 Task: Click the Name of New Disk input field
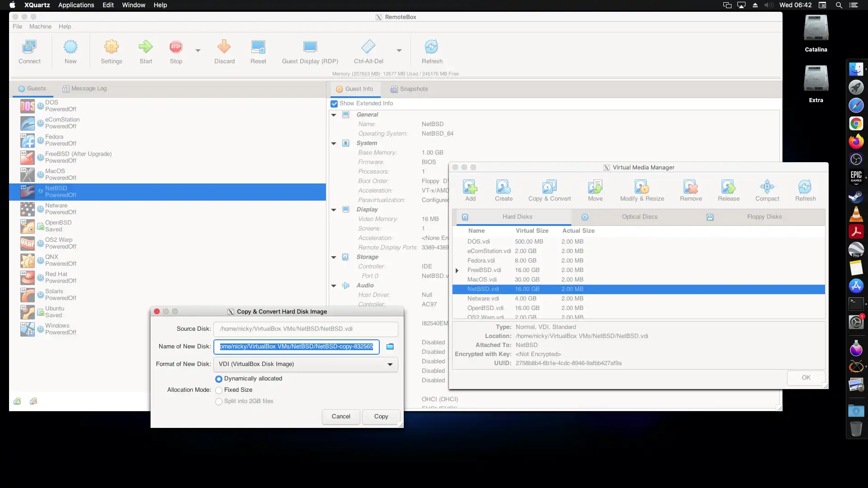pos(296,346)
